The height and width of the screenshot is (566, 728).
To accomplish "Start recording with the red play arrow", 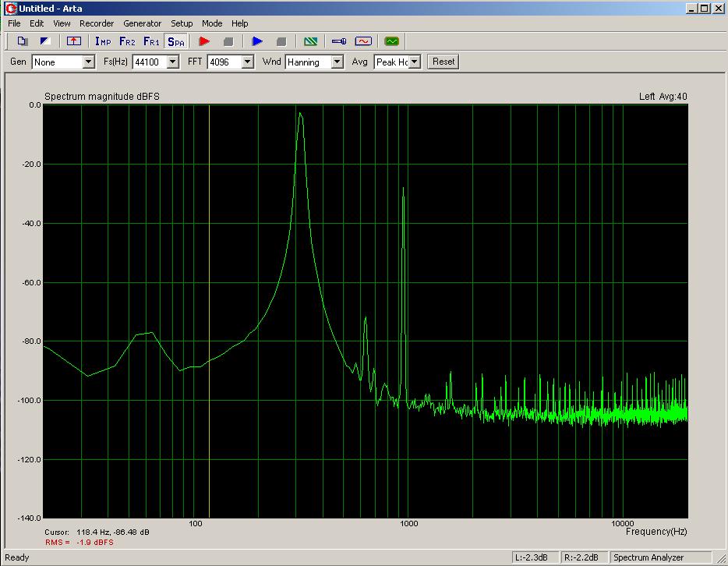I will (x=204, y=41).
